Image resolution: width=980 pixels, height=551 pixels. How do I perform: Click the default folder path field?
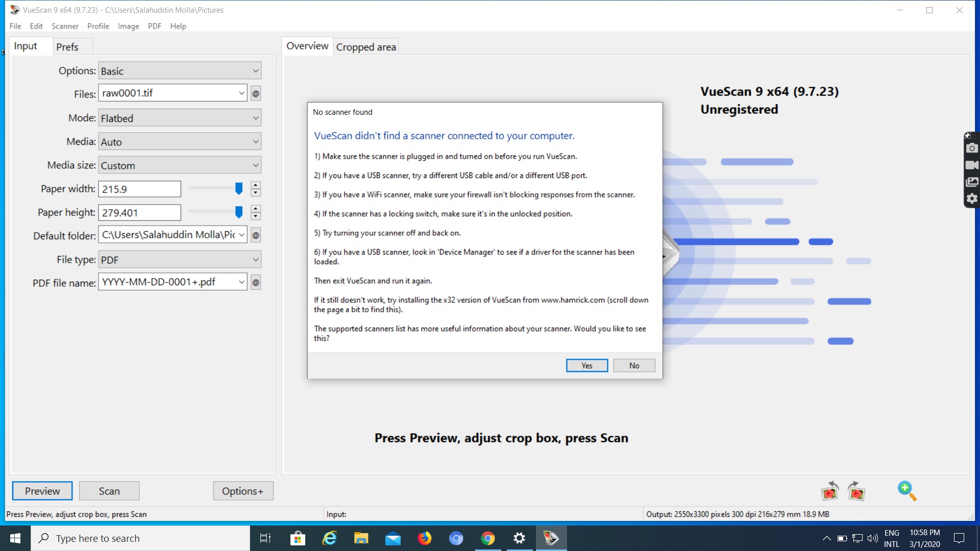click(x=173, y=235)
